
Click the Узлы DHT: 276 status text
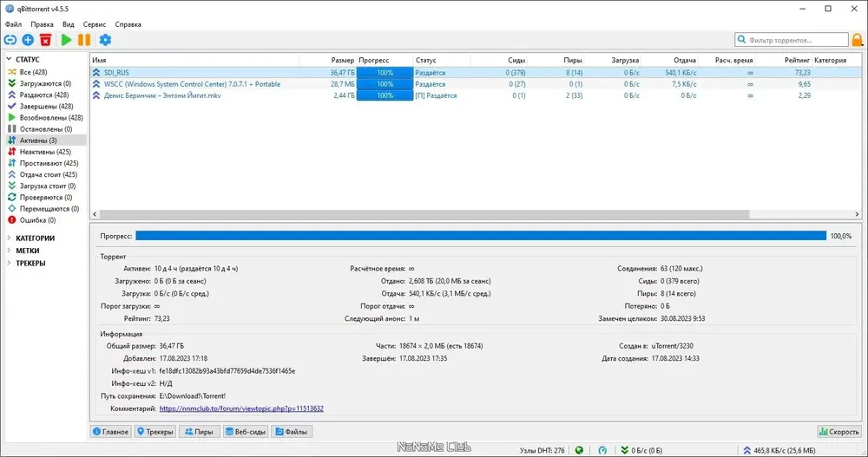(542, 450)
